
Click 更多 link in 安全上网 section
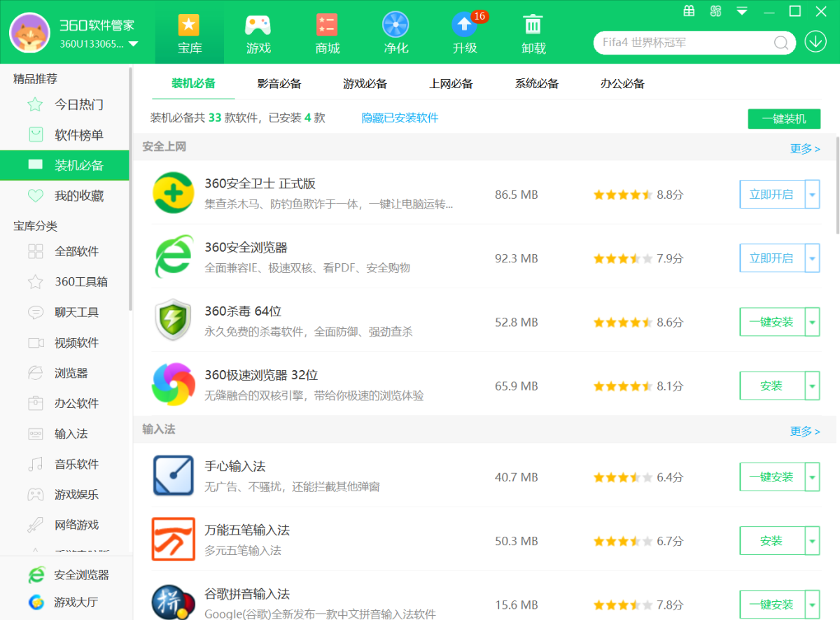[x=804, y=149]
